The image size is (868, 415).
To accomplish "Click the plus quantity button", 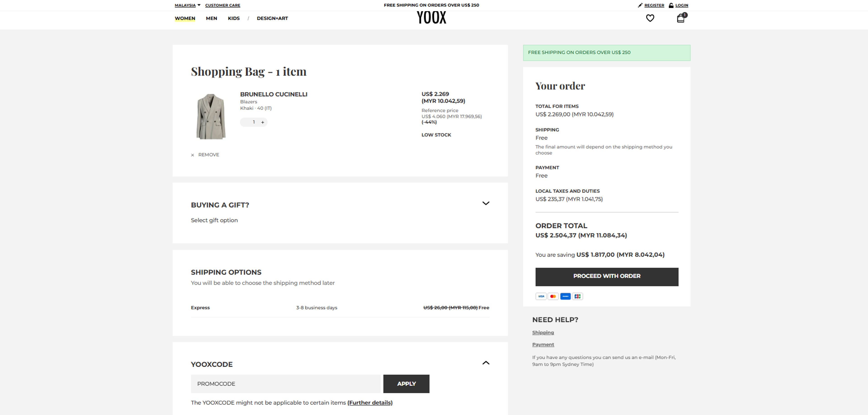I will pos(262,122).
